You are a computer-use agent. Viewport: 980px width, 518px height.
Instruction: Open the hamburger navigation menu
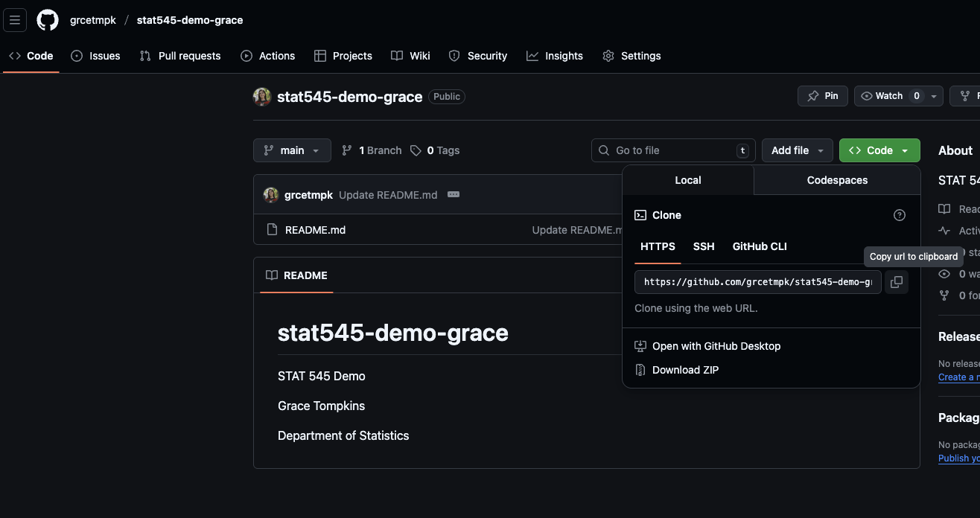click(x=15, y=20)
